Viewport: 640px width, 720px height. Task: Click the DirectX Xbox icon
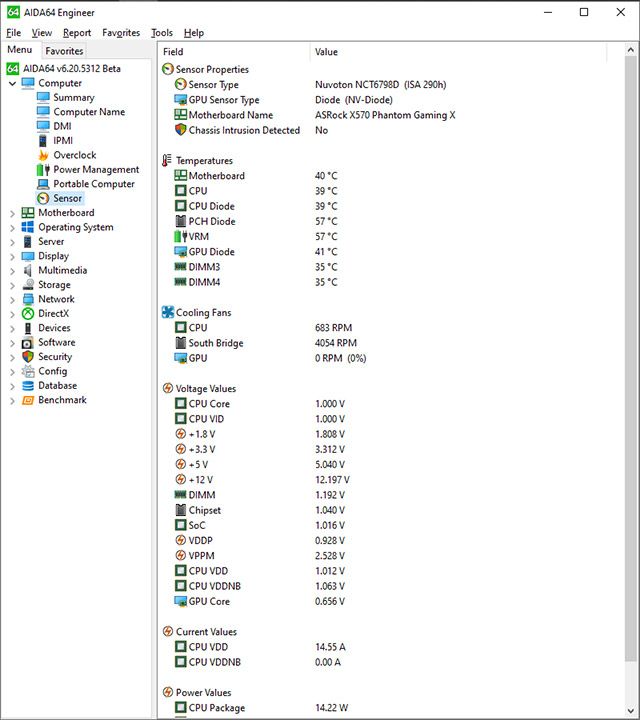point(28,313)
